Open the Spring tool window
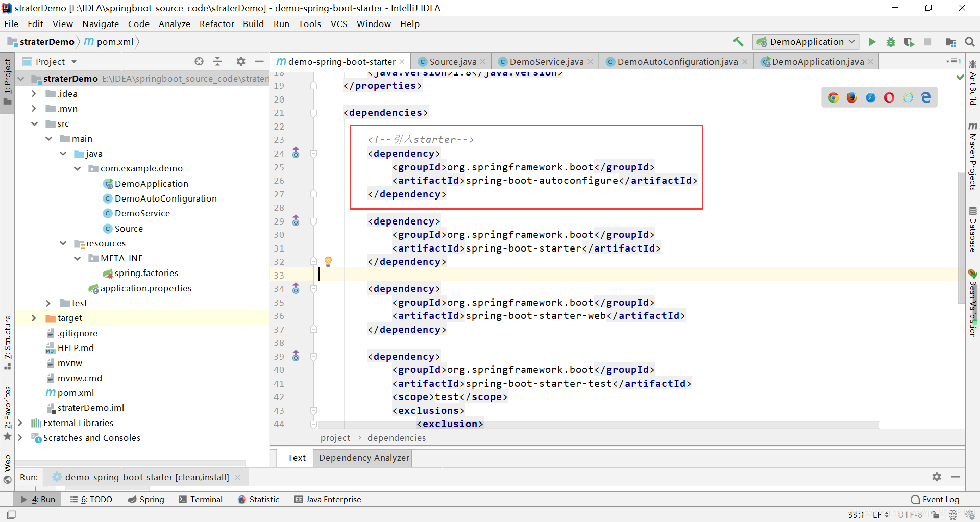This screenshot has width=980, height=522. (146, 499)
